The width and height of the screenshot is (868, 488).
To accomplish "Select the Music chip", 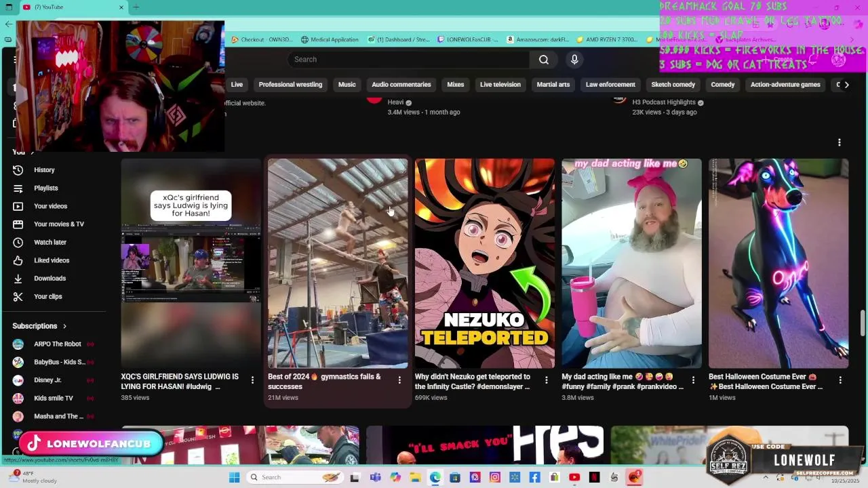I will 347,85.
